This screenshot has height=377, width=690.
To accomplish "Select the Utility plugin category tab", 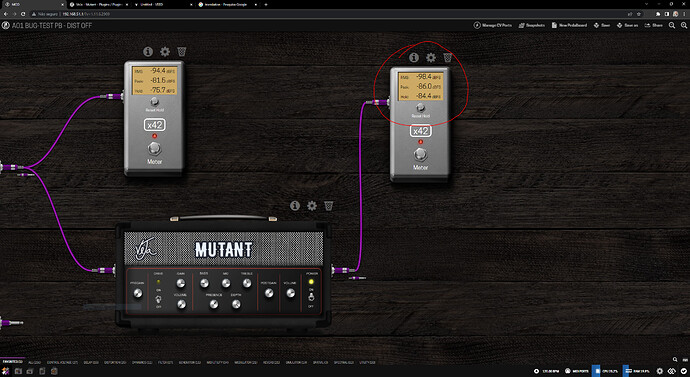I will tap(367, 362).
